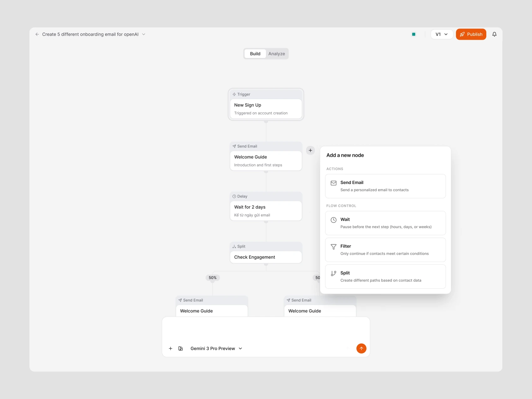This screenshot has width=532, height=399.
Task: Click the Delay clock icon on node
Action: point(234,197)
